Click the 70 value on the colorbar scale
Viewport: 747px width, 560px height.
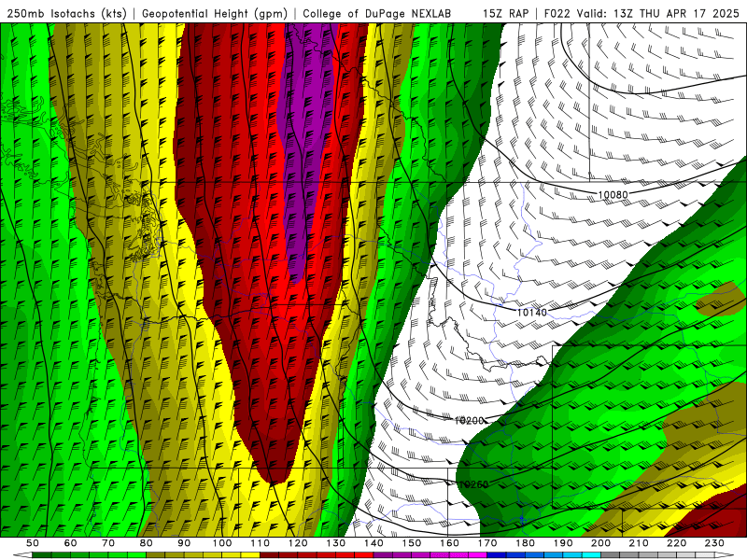coord(108,543)
